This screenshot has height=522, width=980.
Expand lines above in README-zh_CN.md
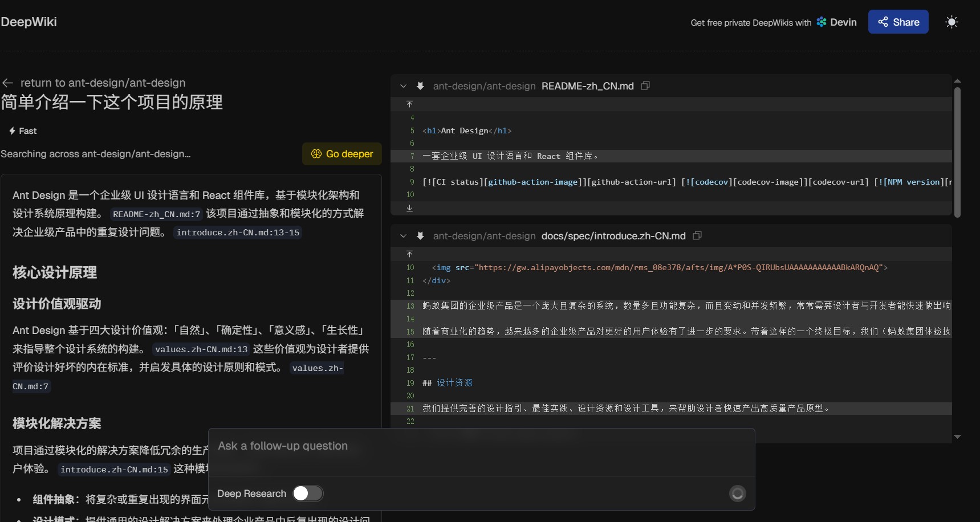409,104
